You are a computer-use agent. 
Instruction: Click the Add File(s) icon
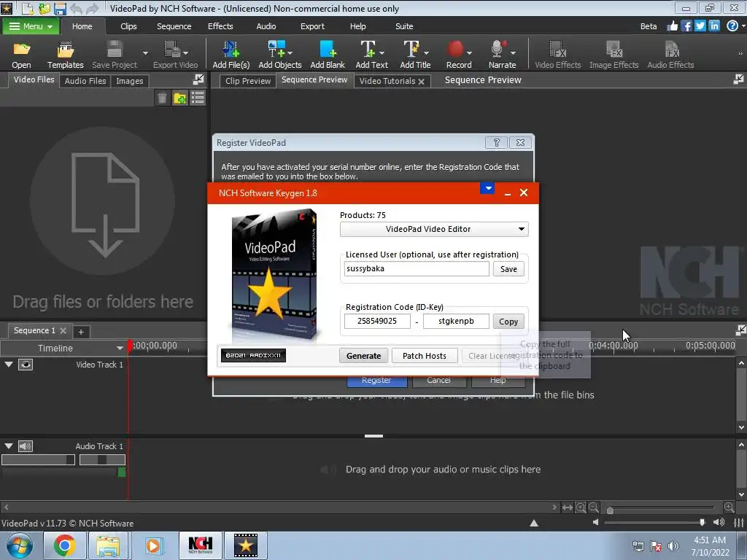click(x=231, y=49)
